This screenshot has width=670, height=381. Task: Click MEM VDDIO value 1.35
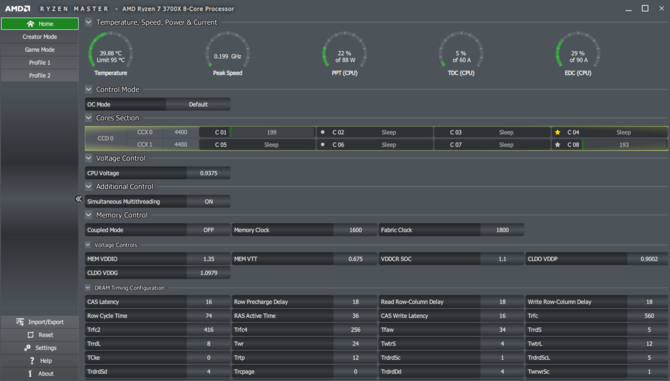tap(209, 259)
